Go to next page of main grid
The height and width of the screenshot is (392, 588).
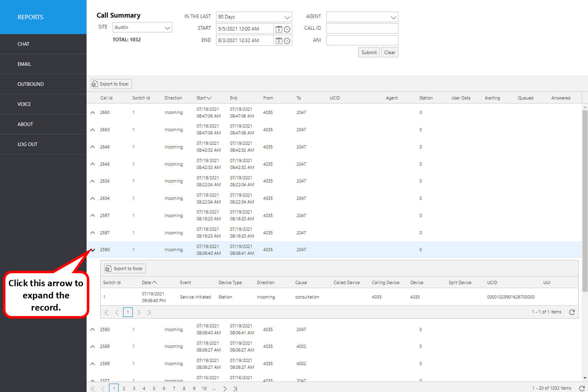225,389
